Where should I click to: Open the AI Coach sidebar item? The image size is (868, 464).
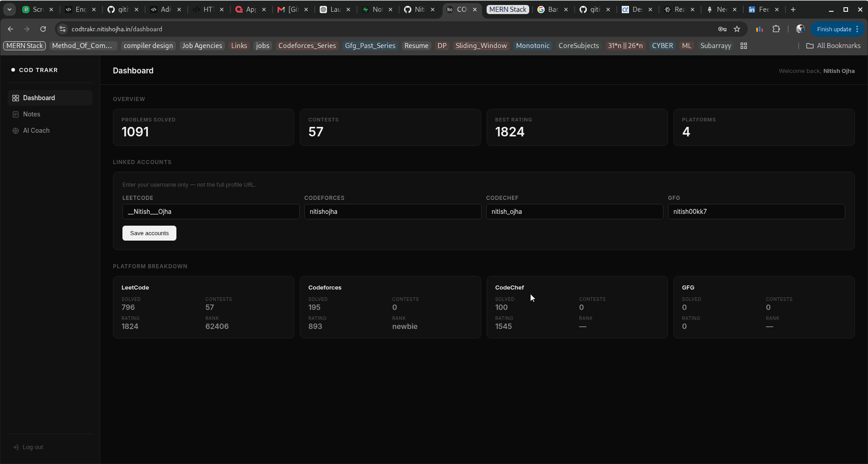pyautogui.click(x=50, y=130)
